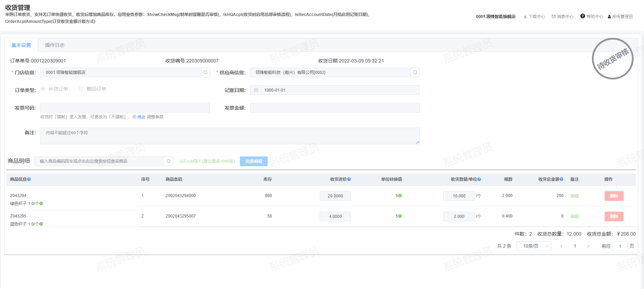Click 编辑 link for 绿色杯子 row
This screenshot has width=644, height=289.
click(575, 196)
